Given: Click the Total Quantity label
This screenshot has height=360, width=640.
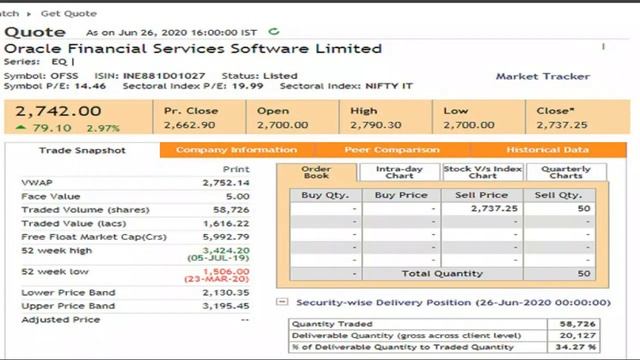Looking at the screenshot, I should (x=442, y=273).
